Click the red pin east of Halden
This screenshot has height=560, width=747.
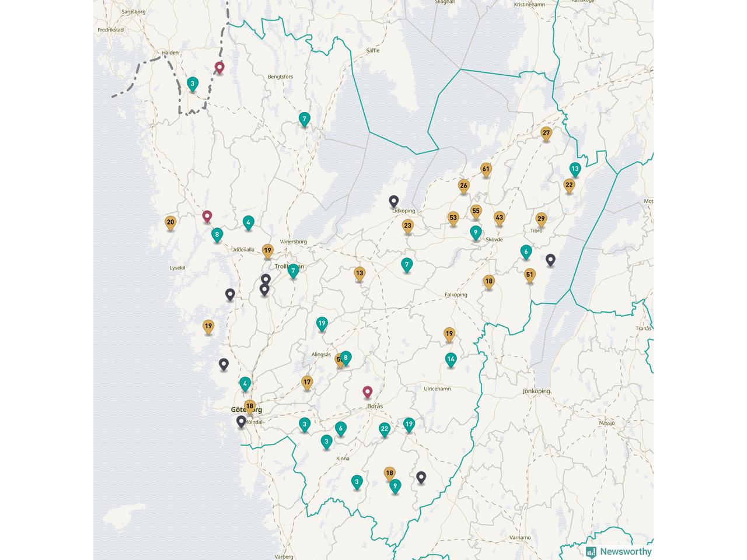219,68
